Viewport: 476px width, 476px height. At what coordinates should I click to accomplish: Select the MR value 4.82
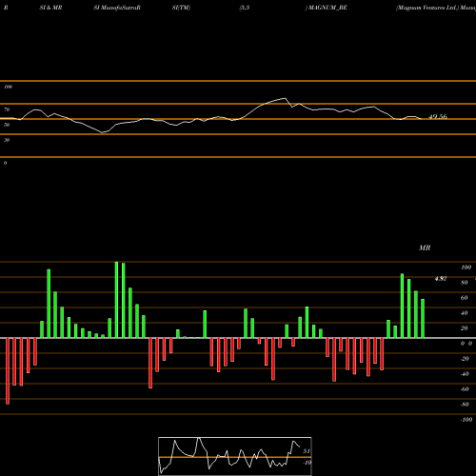click(441, 279)
